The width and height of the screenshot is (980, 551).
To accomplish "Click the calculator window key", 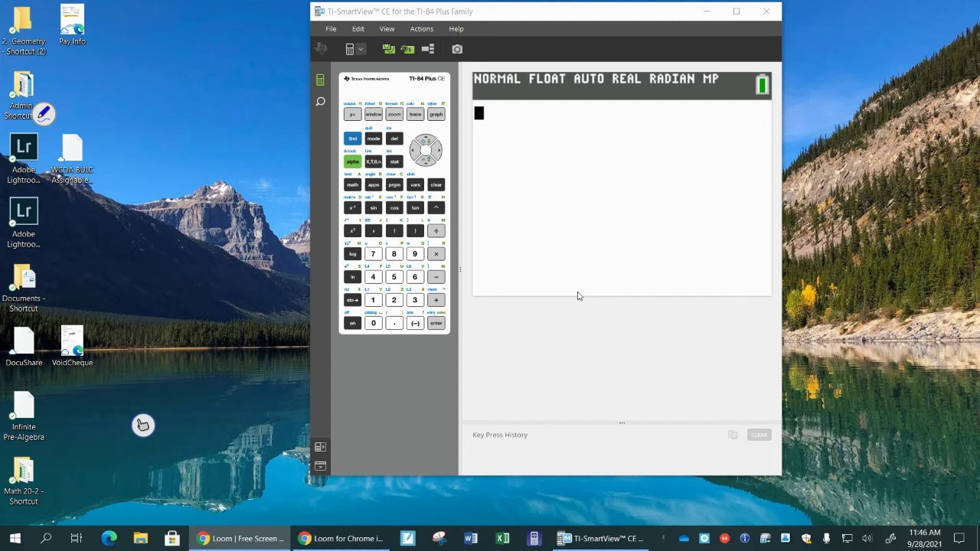I will point(373,114).
